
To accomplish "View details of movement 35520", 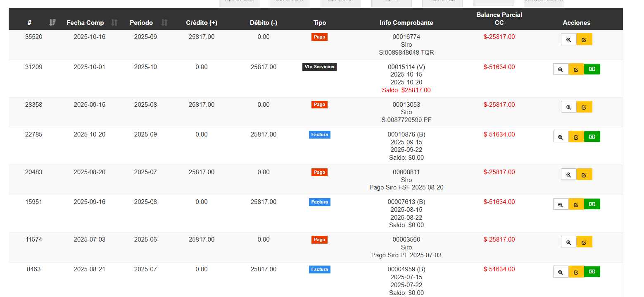I will 568,39.
